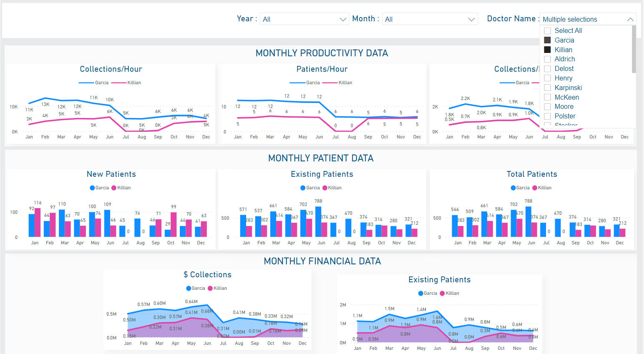Uncheck the Garcia checkbox
The width and height of the screenshot is (644, 354).
tap(548, 40)
